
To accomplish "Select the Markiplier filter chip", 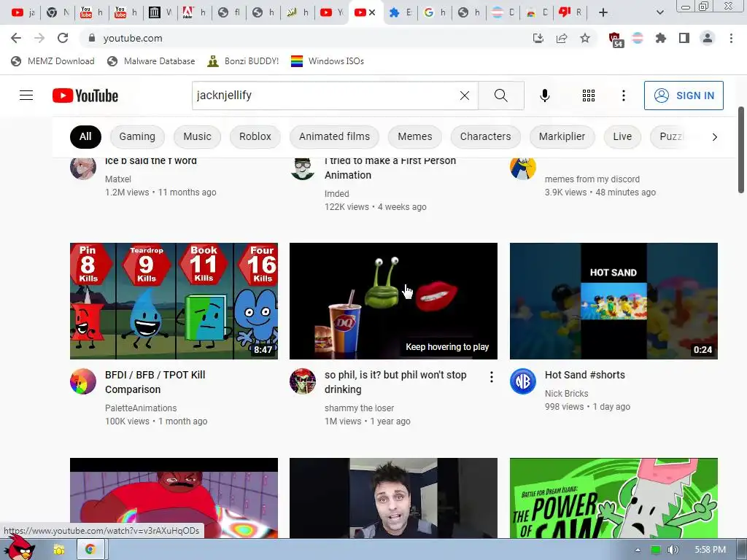I will pyautogui.click(x=562, y=136).
